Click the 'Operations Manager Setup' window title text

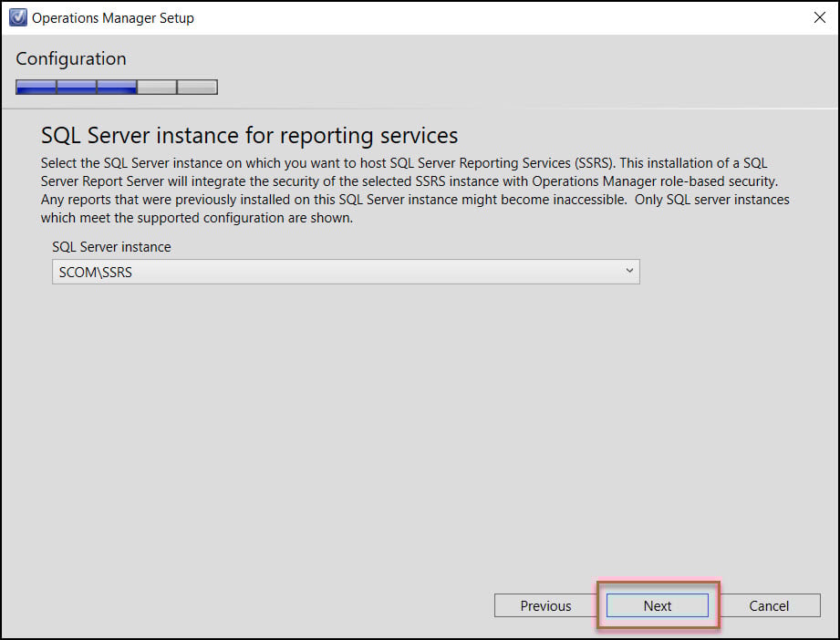click(x=112, y=17)
